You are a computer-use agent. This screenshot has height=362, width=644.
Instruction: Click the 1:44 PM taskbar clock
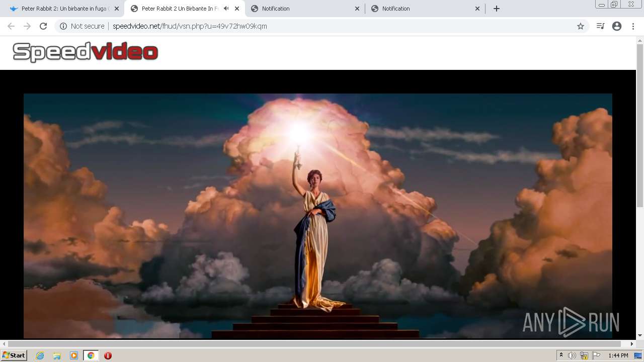click(618, 355)
